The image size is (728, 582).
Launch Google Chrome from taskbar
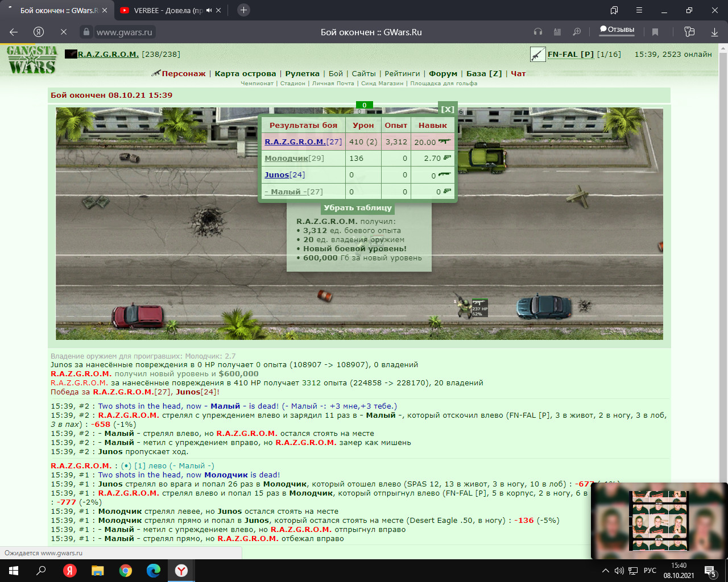(x=126, y=571)
